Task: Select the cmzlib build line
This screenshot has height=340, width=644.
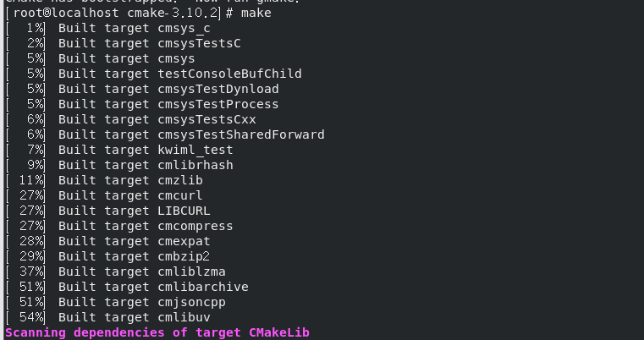Action: (104, 180)
